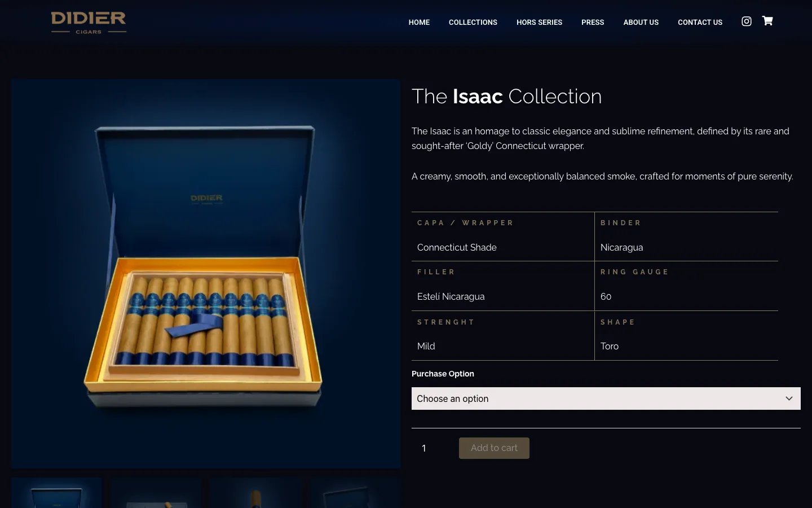Click the "Esteli Nicaragua" filler value
812x508 pixels.
(451, 296)
